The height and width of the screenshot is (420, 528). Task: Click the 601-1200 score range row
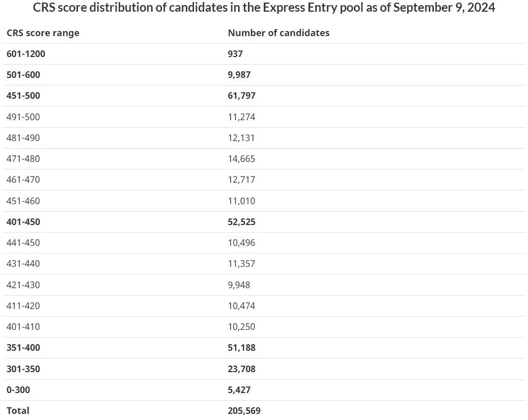tap(26, 54)
